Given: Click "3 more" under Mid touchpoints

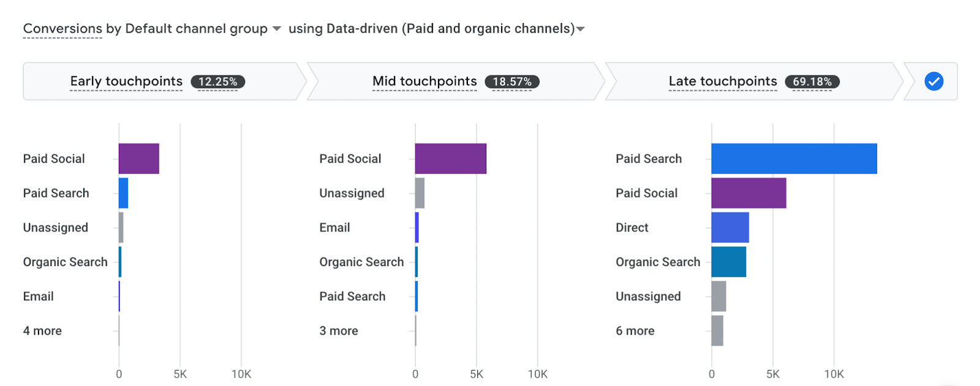Looking at the screenshot, I should pyautogui.click(x=339, y=331).
